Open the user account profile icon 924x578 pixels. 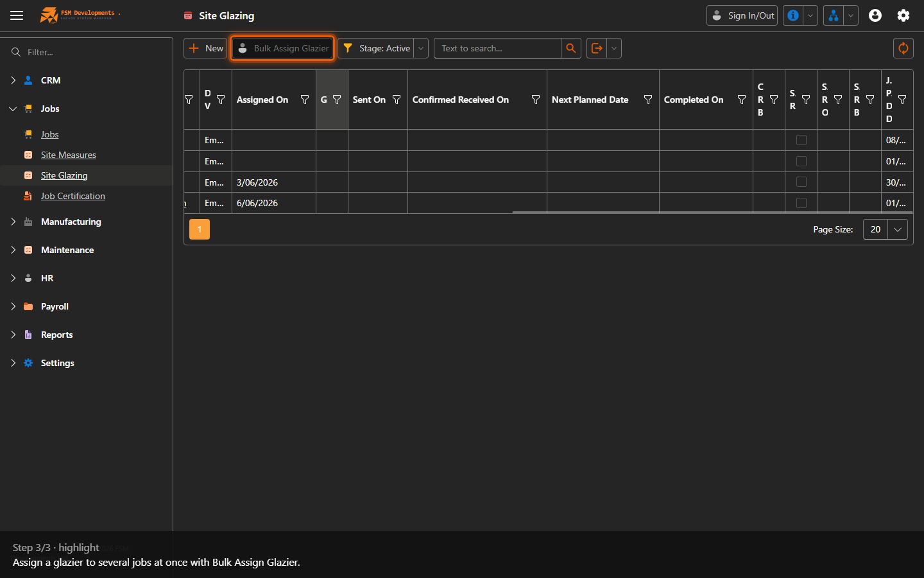(875, 15)
